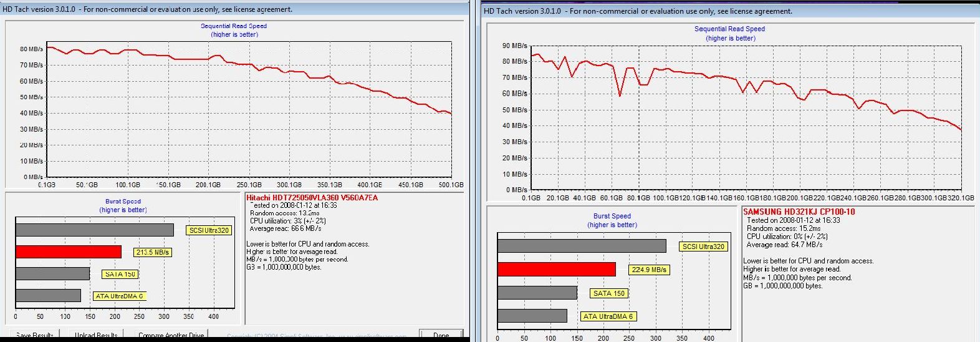980x342 pixels.
Task: Click the SAMSUNG HD321KJ drive name
Action: pyautogui.click(x=799, y=212)
